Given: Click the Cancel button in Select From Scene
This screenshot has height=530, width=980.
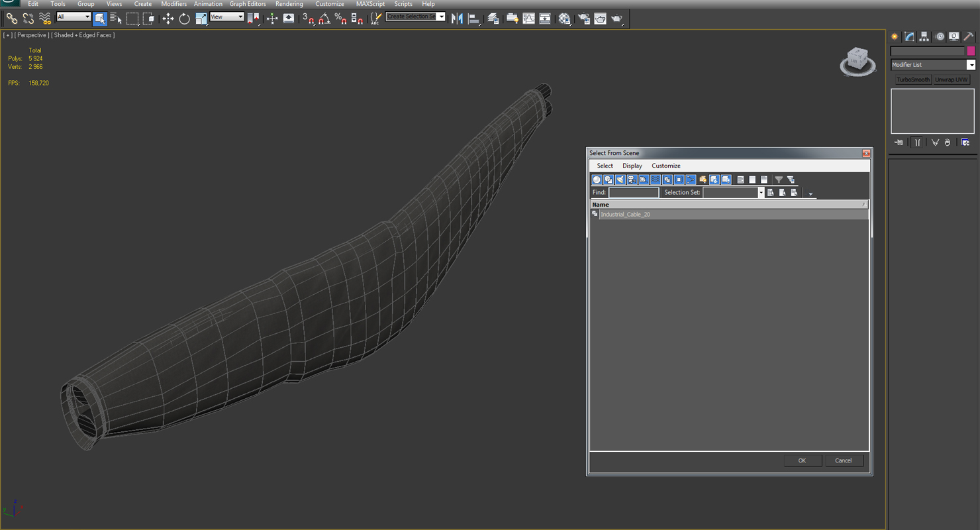Looking at the screenshot, I should point(844,460).
